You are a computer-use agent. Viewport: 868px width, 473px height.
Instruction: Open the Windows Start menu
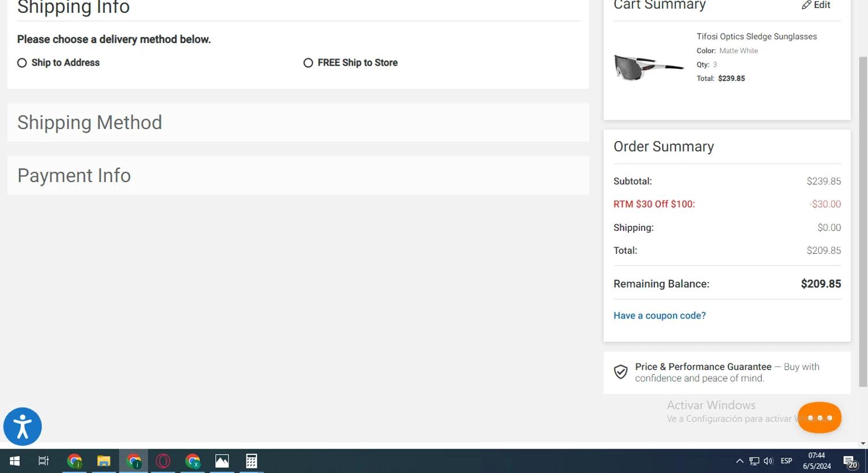tap(14, 461)
